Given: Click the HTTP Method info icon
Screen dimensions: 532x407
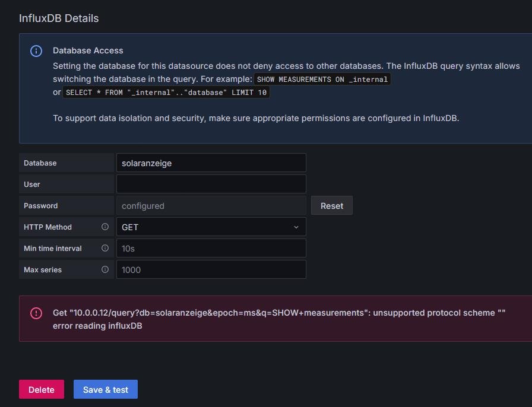Looking at the screenshot, I should point(105,227).
